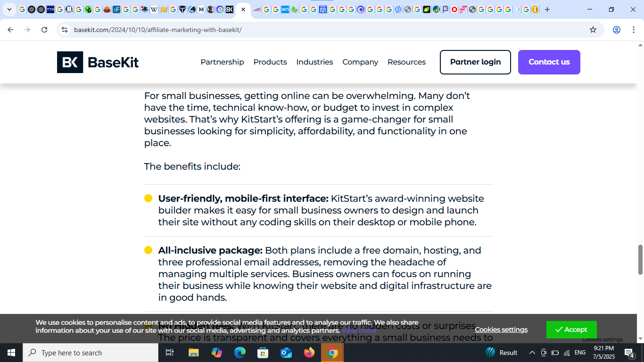Close the active BaseKit tab
The width and height of the screenshot is (644, 362).
tap(243, 9)
